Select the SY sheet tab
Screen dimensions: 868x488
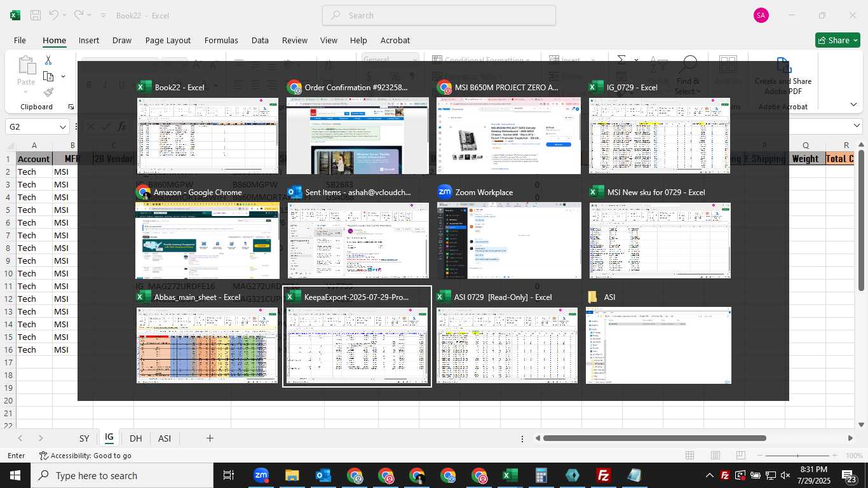(84, 438)
